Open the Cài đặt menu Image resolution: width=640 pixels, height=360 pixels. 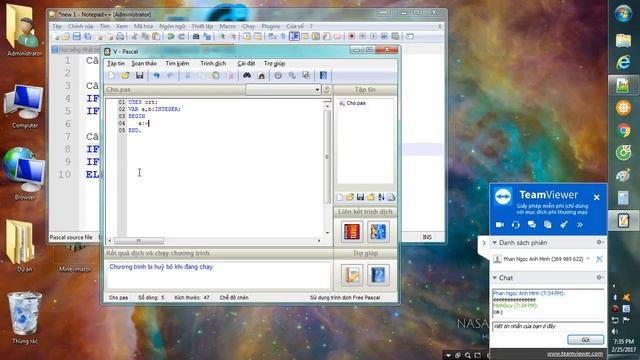[246, 64]
